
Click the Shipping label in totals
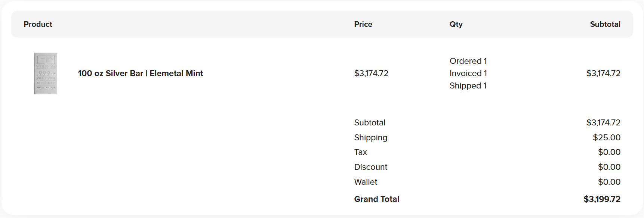[x=370, y=138]
